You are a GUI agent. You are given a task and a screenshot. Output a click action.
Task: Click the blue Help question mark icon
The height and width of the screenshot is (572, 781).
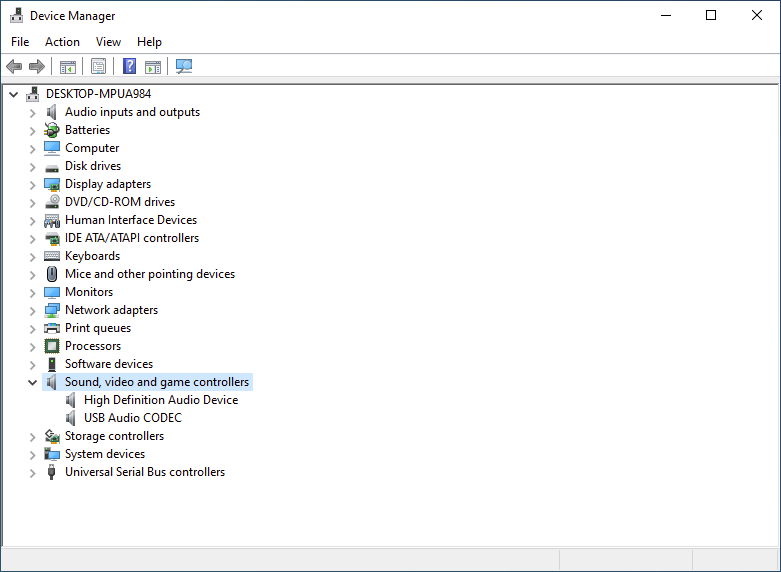point(129,67)
